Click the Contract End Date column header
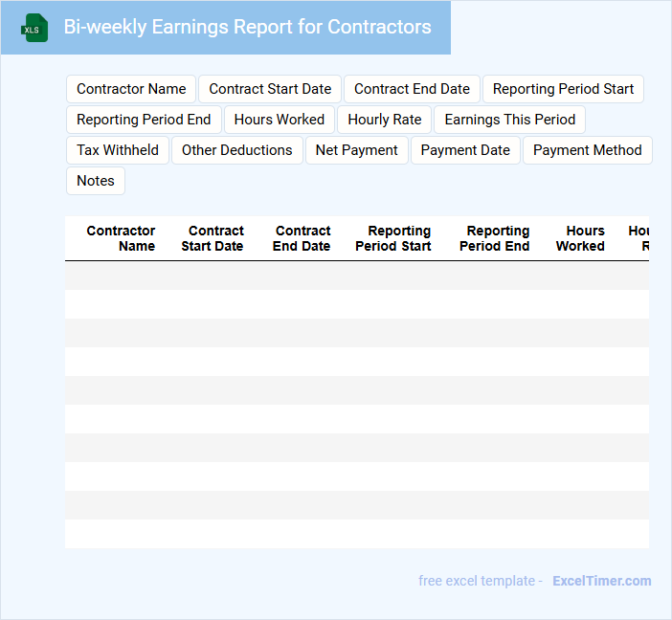Image resolution: width=672 pixels, height=620 pixels. (302, 238)
